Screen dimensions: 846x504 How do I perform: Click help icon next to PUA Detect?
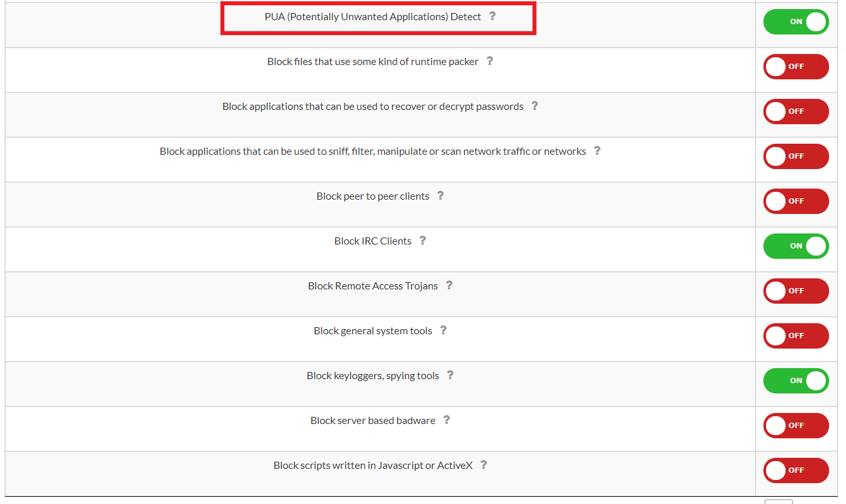tap(492, 16)
